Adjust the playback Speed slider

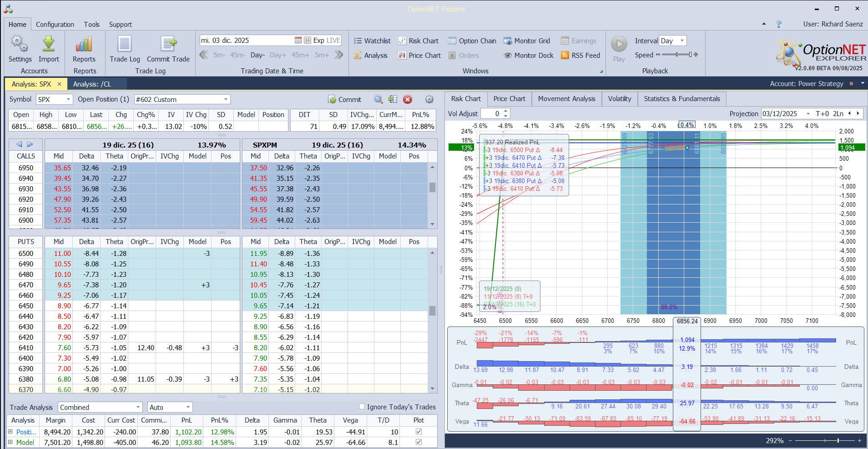[x=677, y=55]
